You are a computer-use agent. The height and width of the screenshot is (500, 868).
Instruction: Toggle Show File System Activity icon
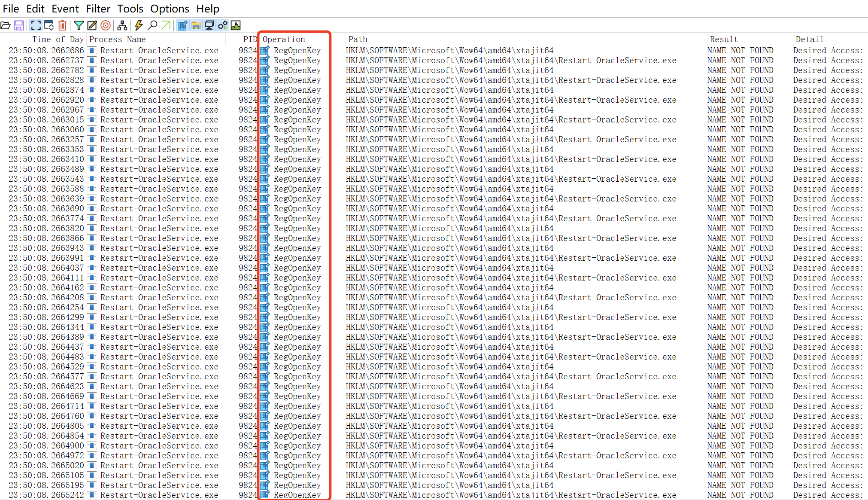click(x=196, y=26)
